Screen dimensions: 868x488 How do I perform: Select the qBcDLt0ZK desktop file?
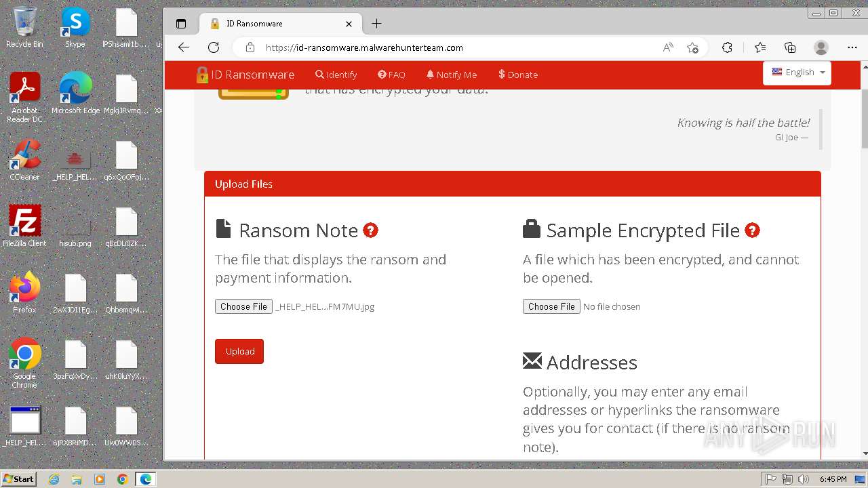pos(126,226)
